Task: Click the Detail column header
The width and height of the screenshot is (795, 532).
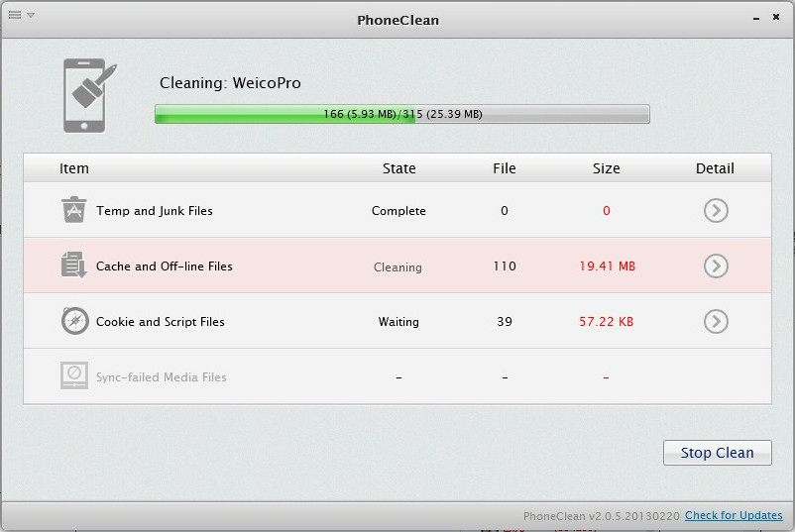Action: click(715, 168)
